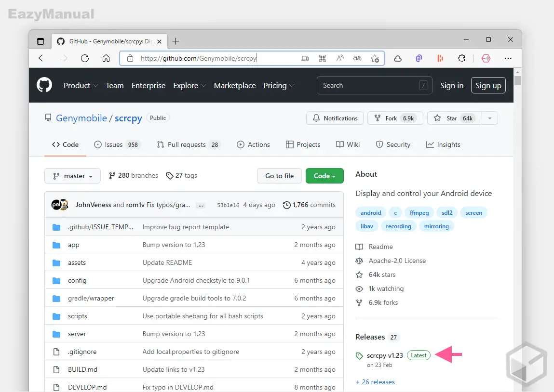Expand the green Code dropdown
Viewport: 554px width, 392px height.
pos(324,176)
